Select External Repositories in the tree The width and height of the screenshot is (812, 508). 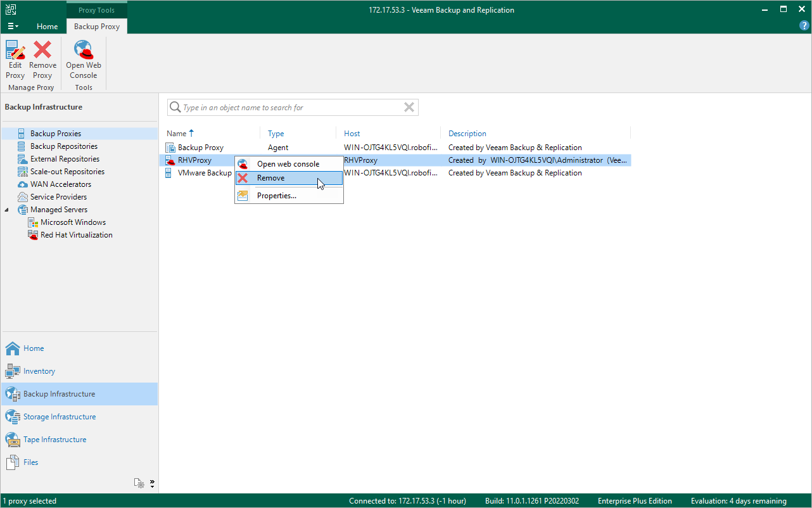[x=65, y=159]
